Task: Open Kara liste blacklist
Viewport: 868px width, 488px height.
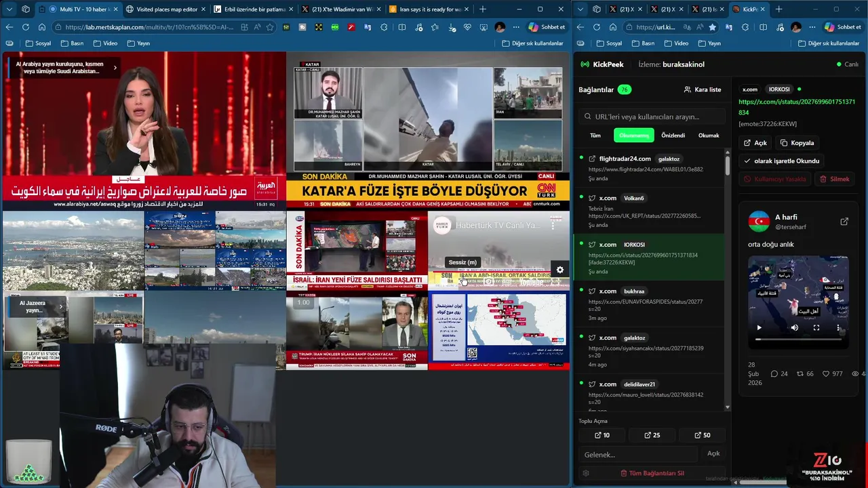Action: point(703,89)
